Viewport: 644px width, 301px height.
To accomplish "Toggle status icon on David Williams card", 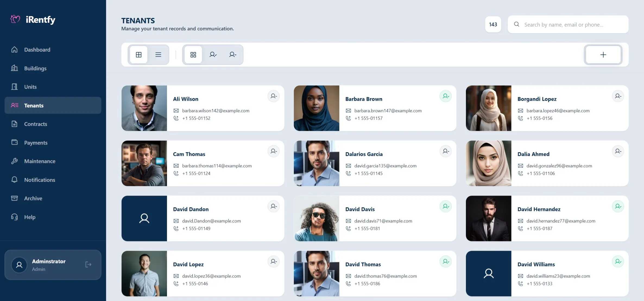I will pyautogui.click(x=618, y=262).
